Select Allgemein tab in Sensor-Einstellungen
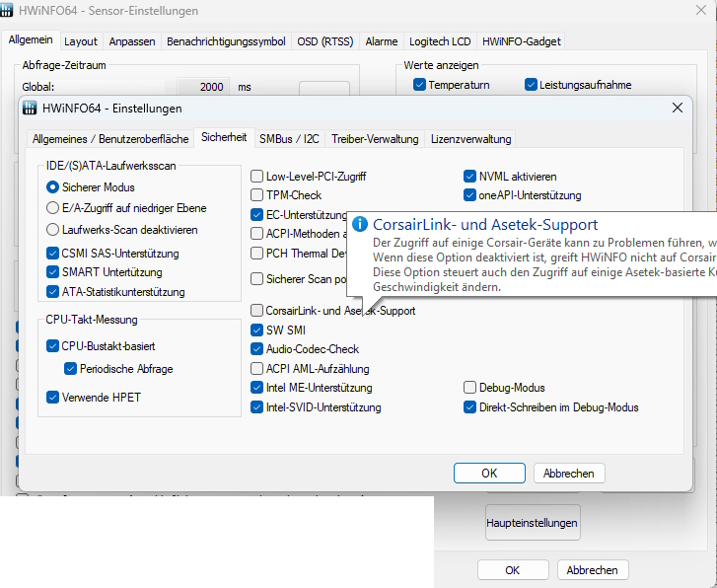The image size is (717, 588). pos(31,39)
